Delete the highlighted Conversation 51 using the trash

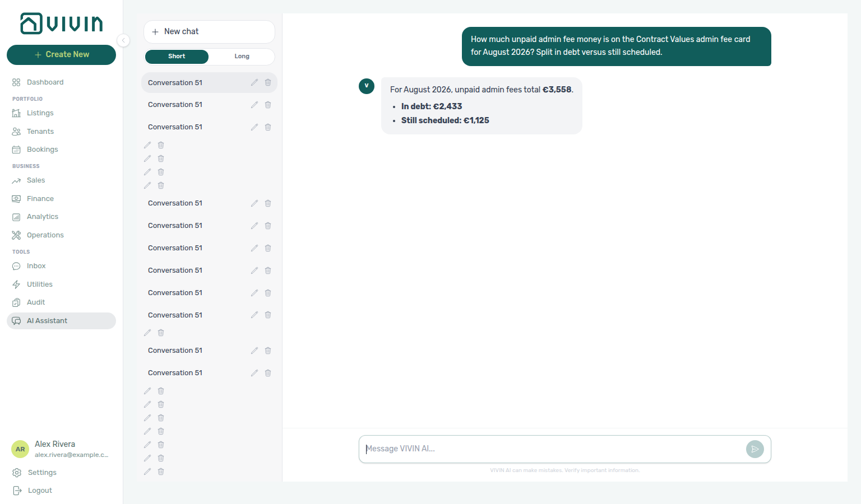(x=268, y=82)
